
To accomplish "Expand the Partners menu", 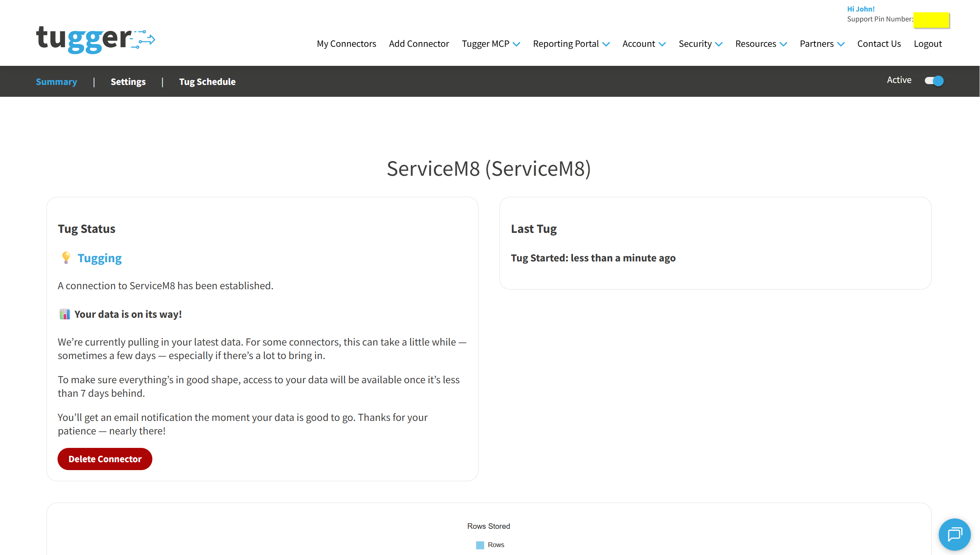I will (x=822, y=44).
